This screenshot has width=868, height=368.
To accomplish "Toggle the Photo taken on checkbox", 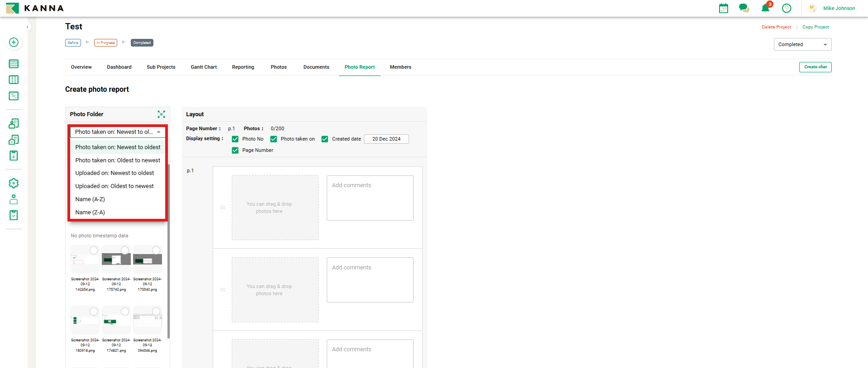I will coord(273,139).
